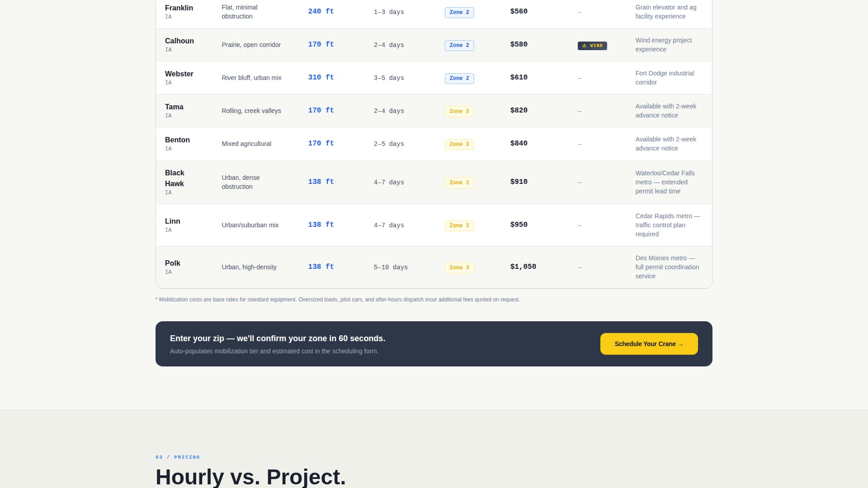Click the 'River bluff, urban mix' terrain text

(x=251, y=78)
